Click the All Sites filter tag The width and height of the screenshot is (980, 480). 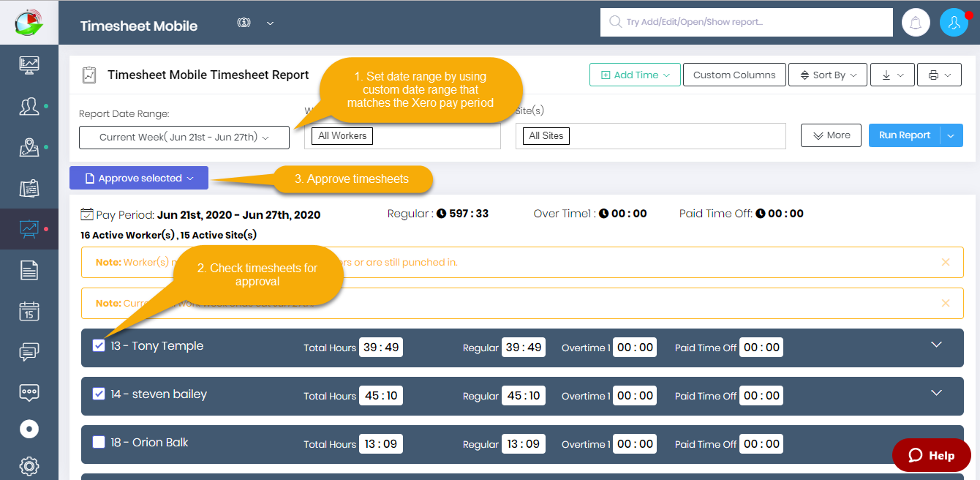546,135
